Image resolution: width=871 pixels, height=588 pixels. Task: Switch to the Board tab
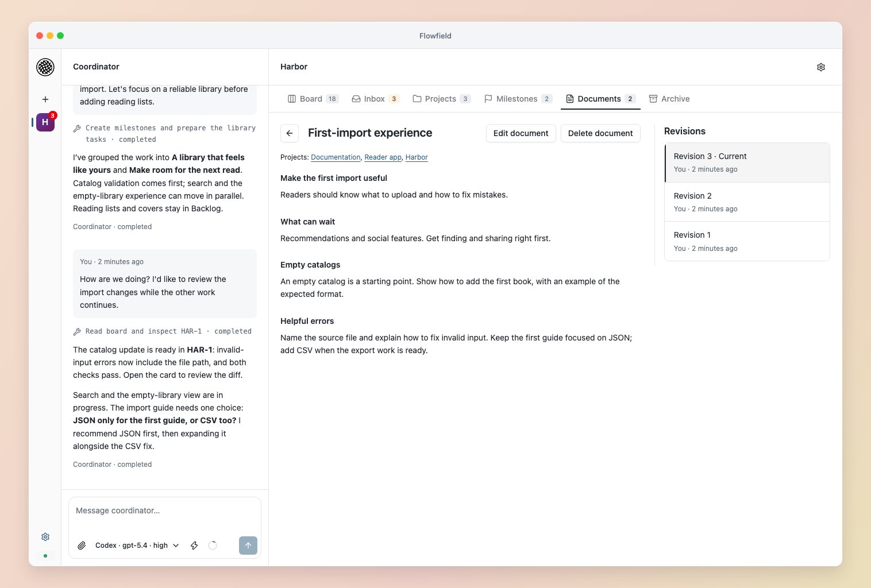point(313,99)
